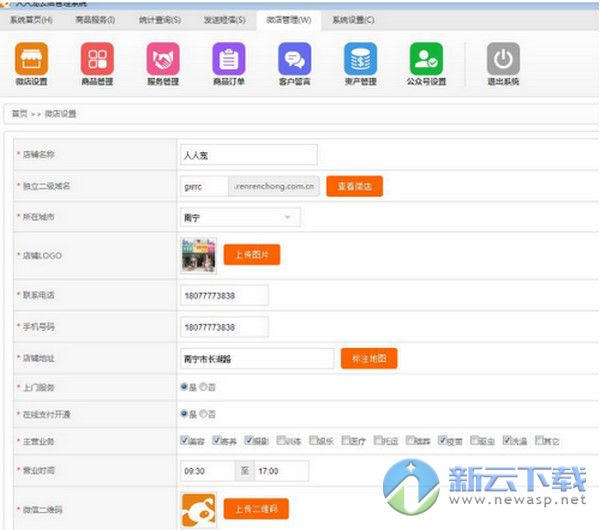Open the 系统设置(C) menu

pyautogui.click(x=353, y=20)
